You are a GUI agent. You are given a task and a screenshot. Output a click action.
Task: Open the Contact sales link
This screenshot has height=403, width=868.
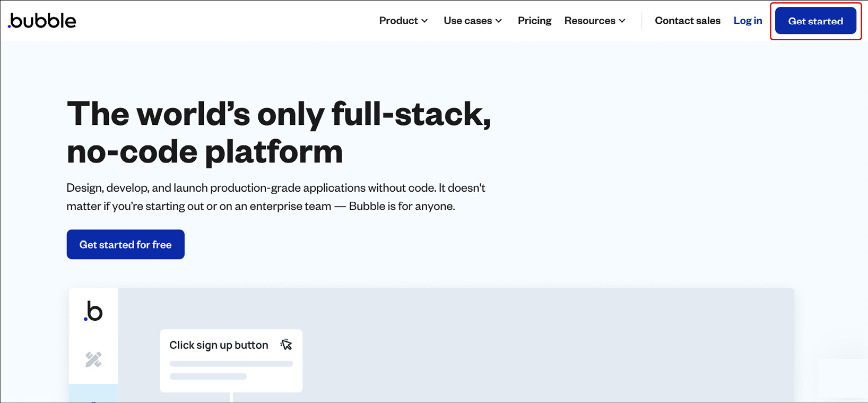pos(688,21)
